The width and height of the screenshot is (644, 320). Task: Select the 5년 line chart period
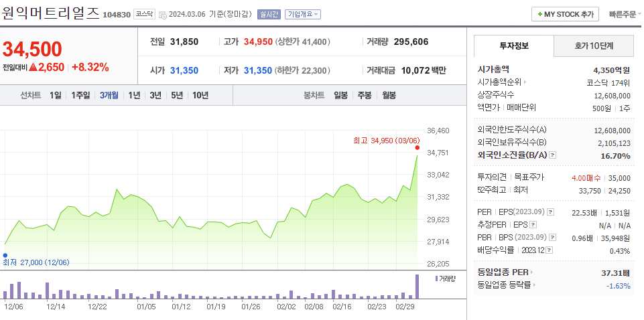tap(177, 96)
